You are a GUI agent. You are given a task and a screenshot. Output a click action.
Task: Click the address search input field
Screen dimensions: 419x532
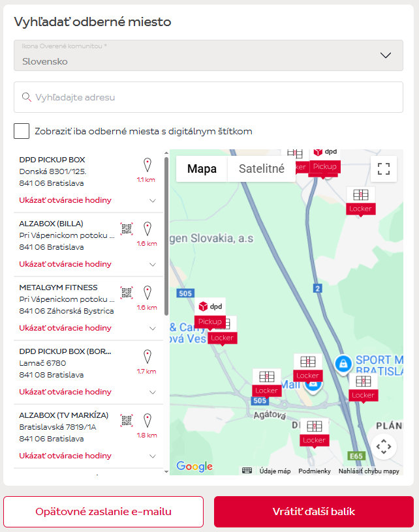208,97
